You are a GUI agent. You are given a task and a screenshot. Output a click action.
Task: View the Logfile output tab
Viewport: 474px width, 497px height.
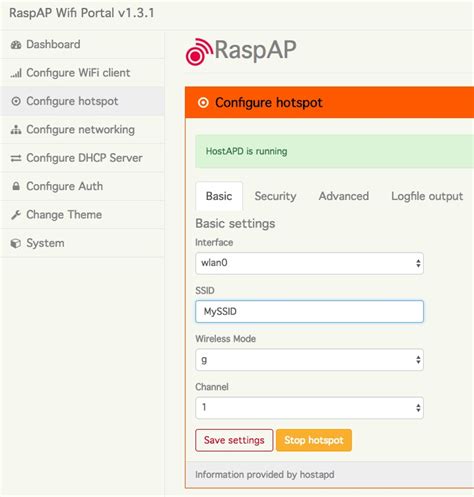[x=427, y=196]
